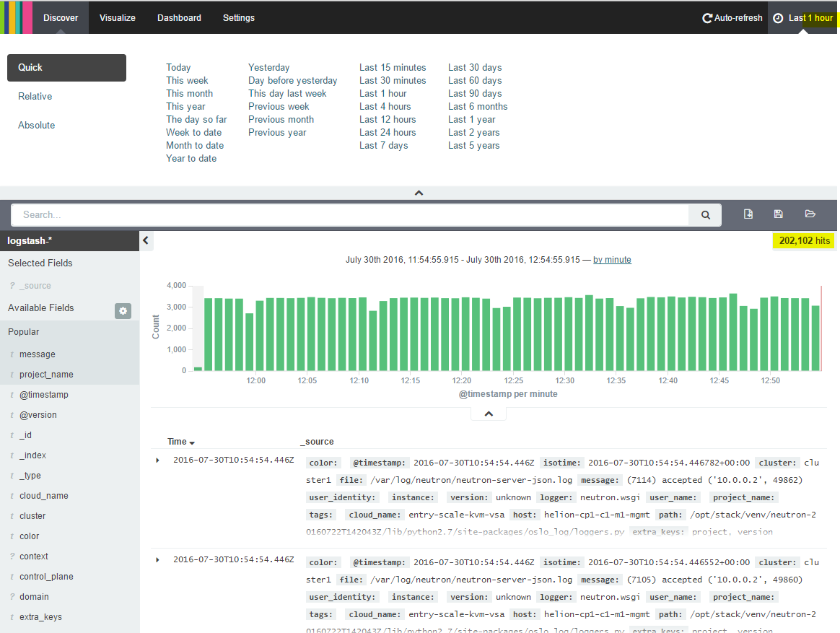Select Last 15 minutes range
The image size is (840, 633).
[393, 68]
